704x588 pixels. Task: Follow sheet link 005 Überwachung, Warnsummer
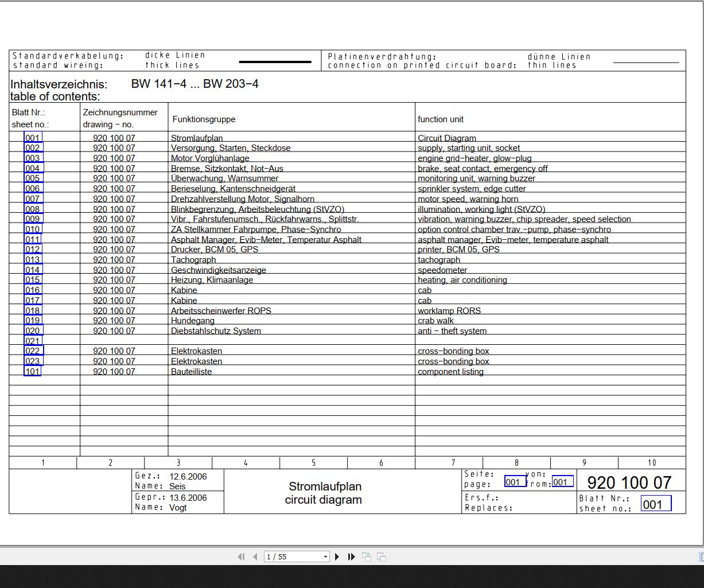[x=33, y=178]
